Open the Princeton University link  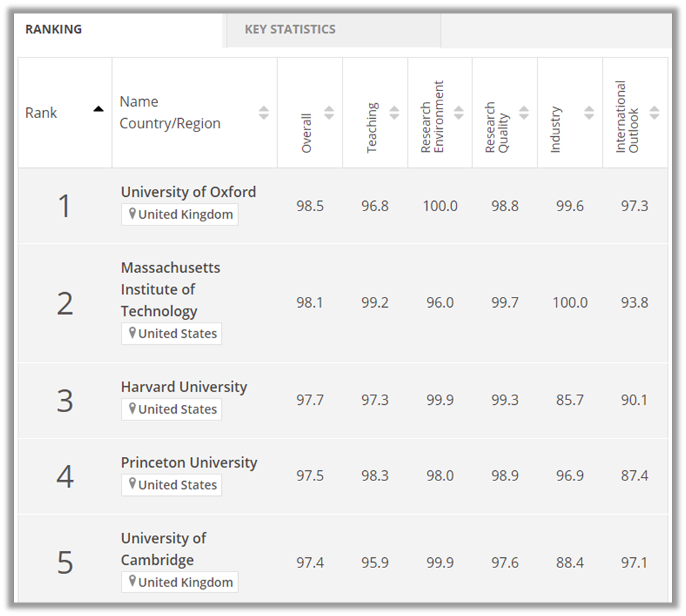pyautogui.click(x=189, y=462)
